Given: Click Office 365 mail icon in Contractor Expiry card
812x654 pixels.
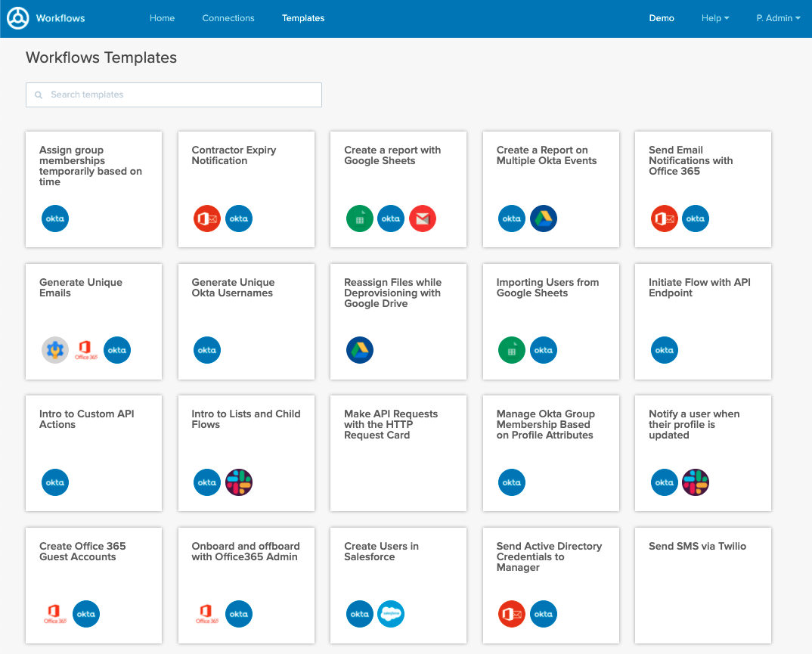Looking at the screenshot, I should tap(207, 219).
